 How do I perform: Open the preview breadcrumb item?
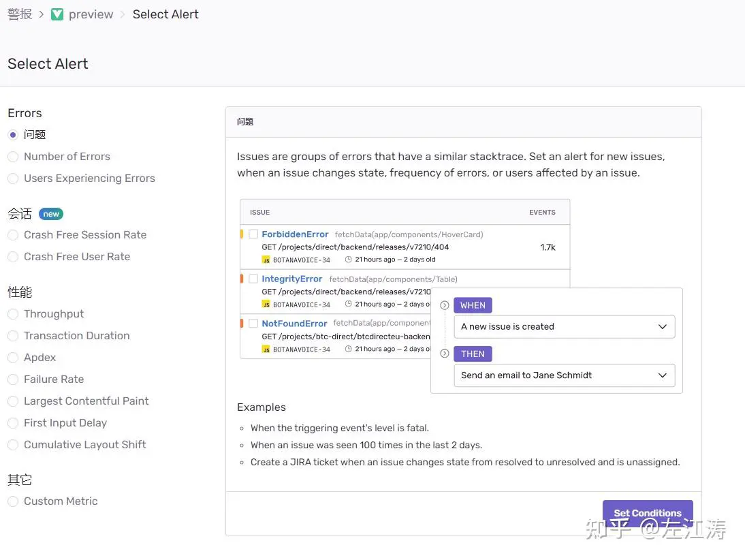click(x=91, y=14)
